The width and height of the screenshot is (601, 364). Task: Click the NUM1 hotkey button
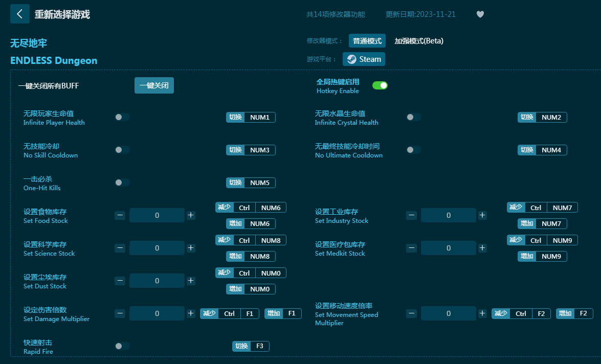260,118
